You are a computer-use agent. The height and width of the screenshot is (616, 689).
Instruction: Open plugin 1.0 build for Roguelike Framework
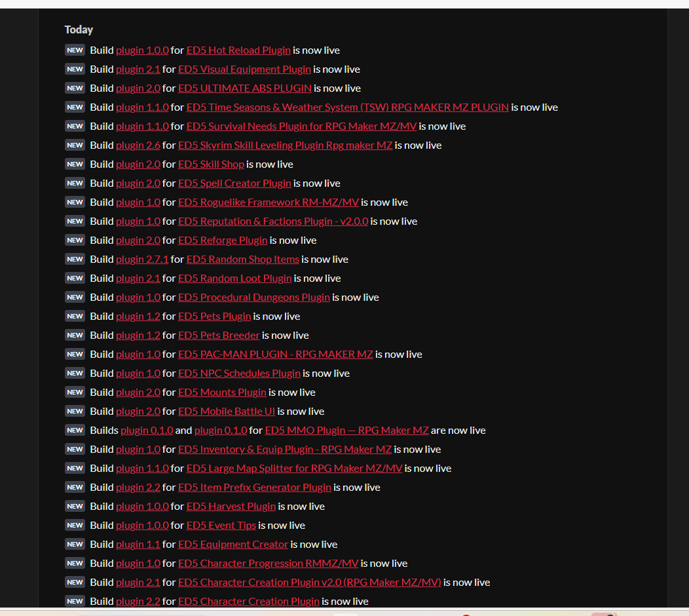pyautogui.click(x=138, y=202)
